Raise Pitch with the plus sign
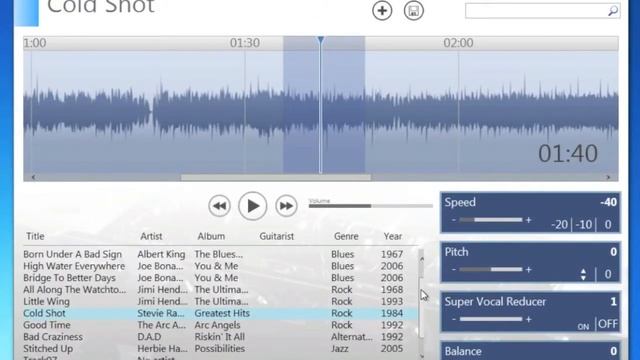 coord(529,269)
